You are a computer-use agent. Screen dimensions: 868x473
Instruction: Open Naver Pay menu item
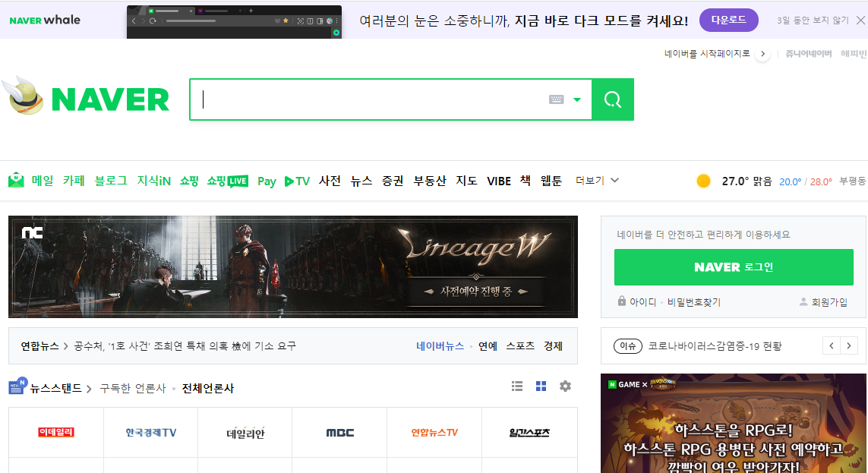point(267,181)
